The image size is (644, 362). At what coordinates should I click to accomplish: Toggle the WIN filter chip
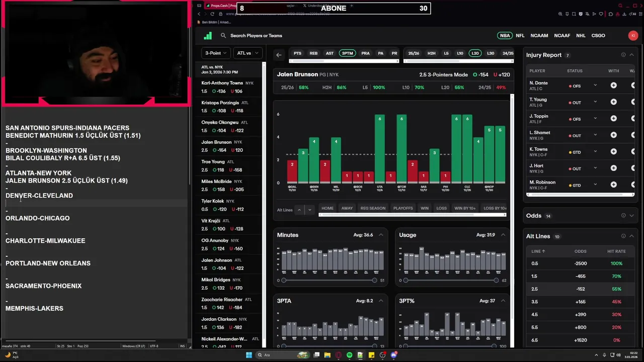point(425,208)
